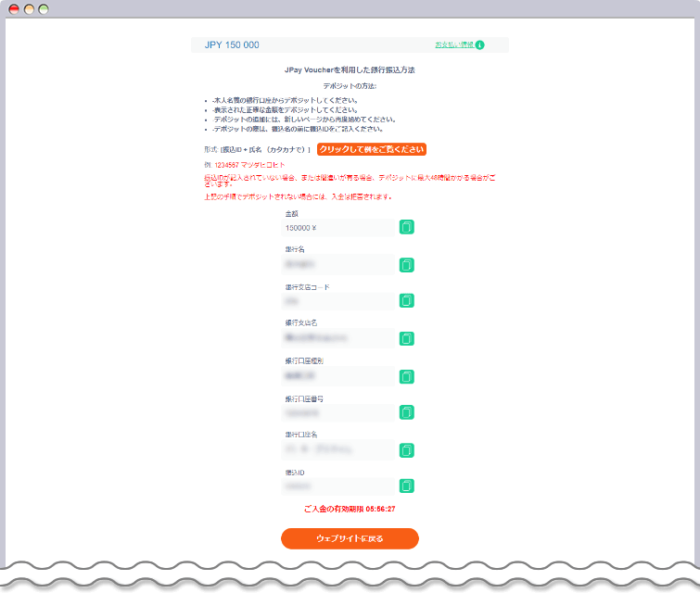Click the ウェブサイトに戻る button

[x=350, y=538]
